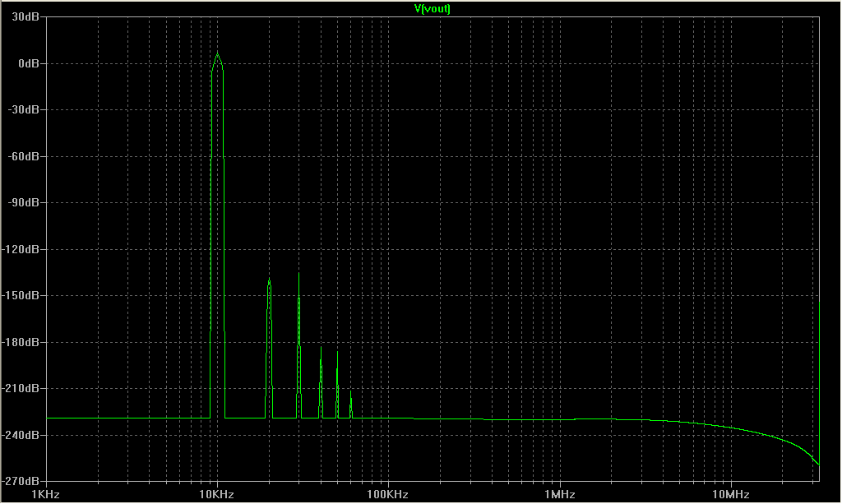Screen dimensions: 842x504
Task: Click the 10KHz frequency axis label
Action: pyautogui.click(x=216, y=494)
